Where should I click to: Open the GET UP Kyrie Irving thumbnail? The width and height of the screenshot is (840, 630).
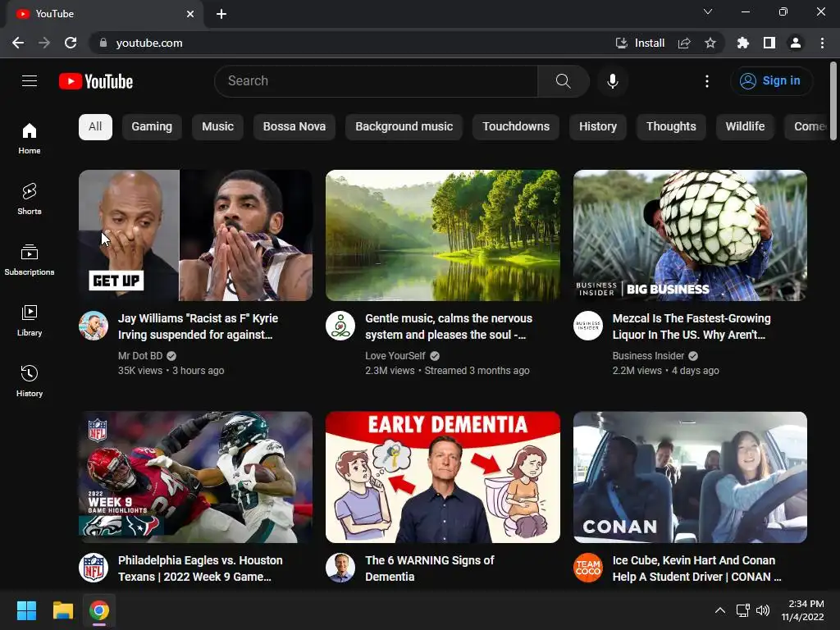pos(195,235)
